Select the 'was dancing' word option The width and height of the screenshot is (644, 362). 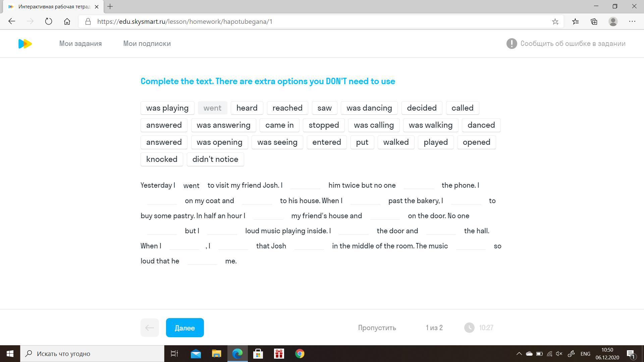pos(369,108)
